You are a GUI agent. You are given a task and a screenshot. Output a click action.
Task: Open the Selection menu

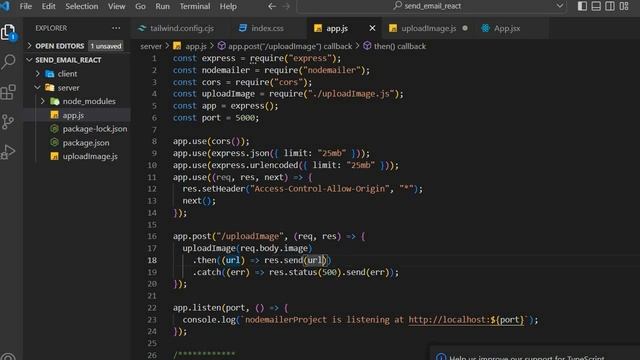(x=82, y=6)
